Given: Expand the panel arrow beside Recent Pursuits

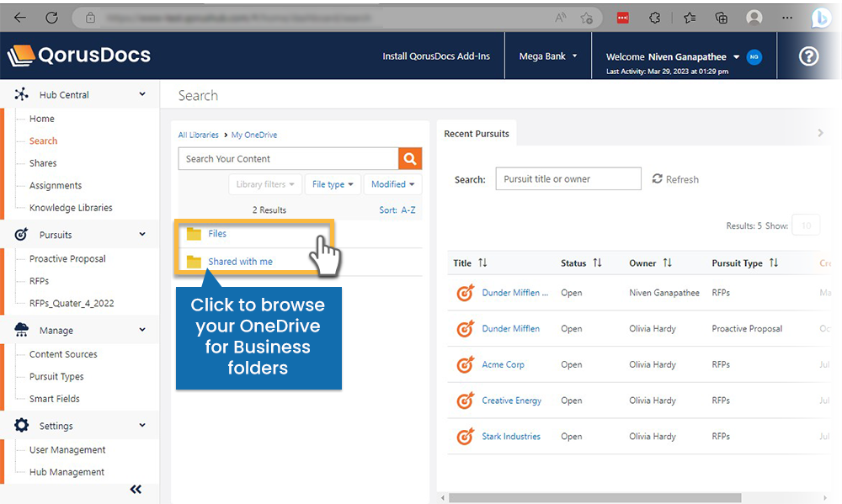Looking at the screenshot, I should [x=820, y=133].
